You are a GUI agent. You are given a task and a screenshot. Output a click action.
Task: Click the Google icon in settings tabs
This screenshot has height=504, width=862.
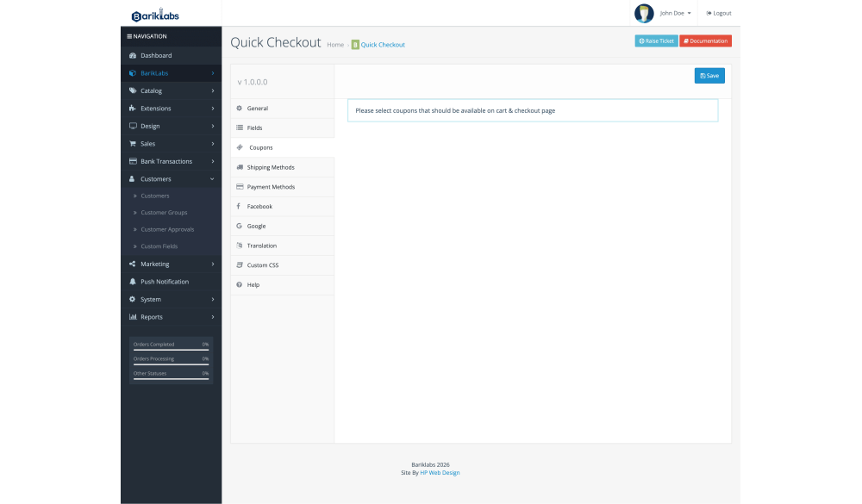point(239,226)
